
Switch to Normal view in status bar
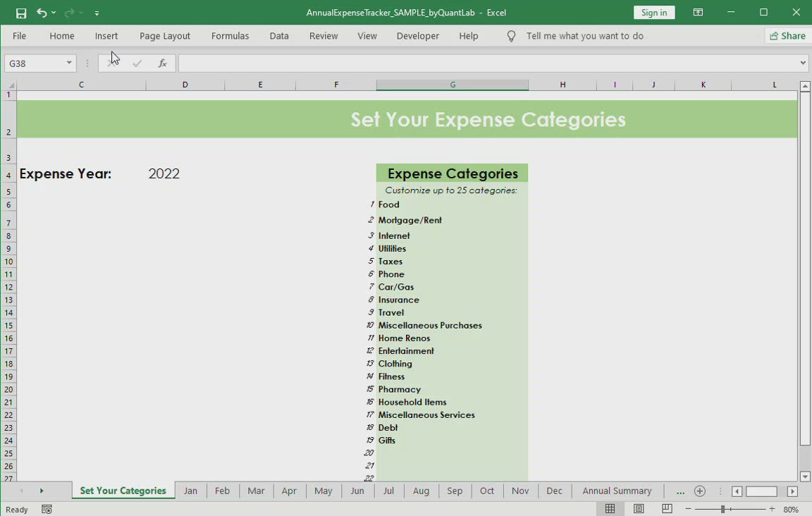coord(610,509)
